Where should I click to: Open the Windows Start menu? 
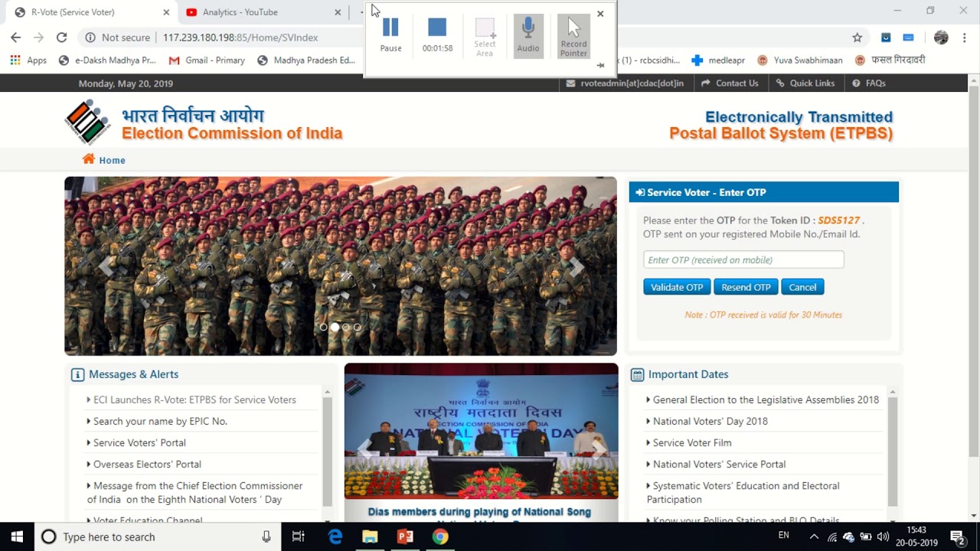pyautogui.click(x=17, y=536)
